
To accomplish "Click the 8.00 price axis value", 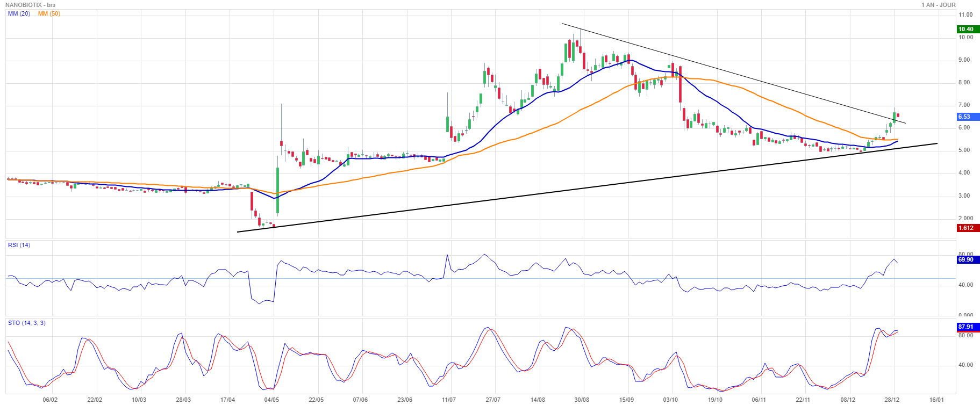I will (x=964, y=83).
